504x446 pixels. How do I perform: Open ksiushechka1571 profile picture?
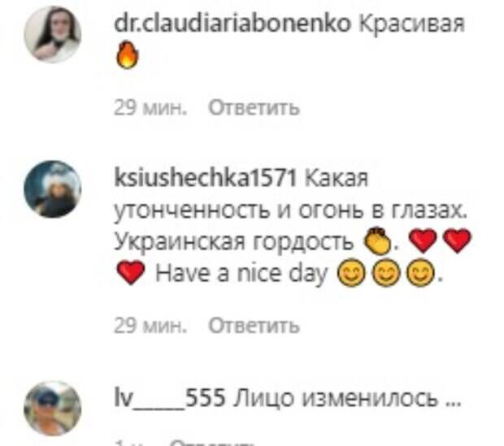(x=53, y=188)
